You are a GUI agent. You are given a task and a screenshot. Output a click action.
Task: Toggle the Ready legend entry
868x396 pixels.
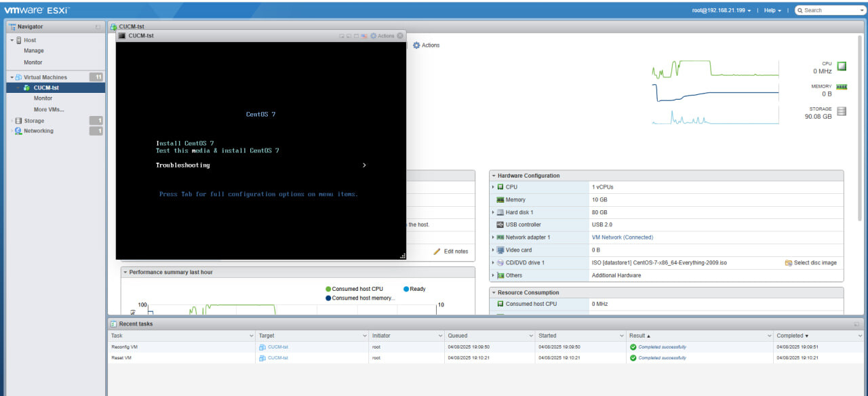pyautogui.click(x=414, y=289)
